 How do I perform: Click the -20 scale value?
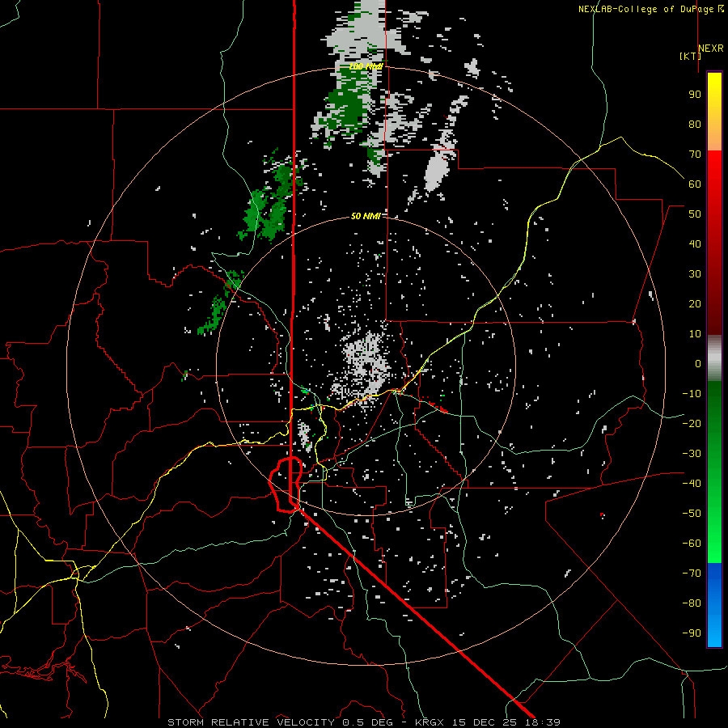point(692,423)
